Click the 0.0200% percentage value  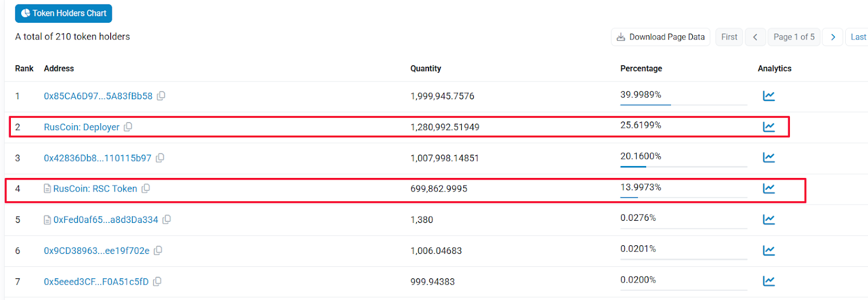coord(638,279)
